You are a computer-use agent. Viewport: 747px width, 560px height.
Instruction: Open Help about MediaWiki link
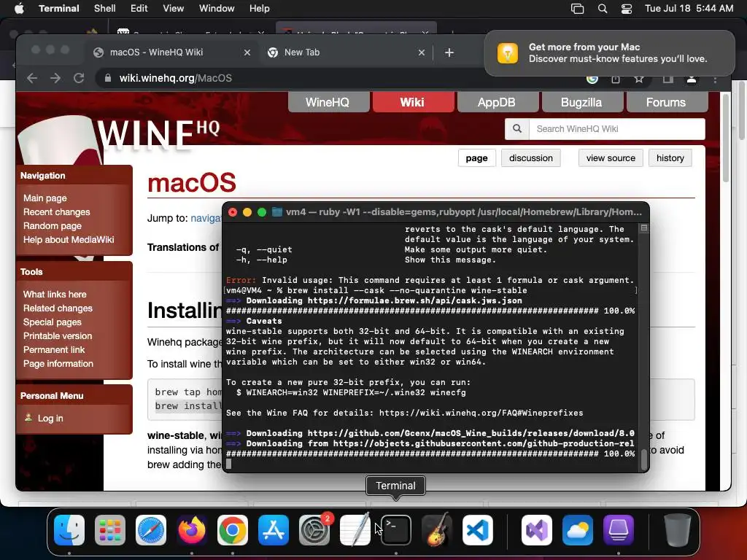click(69, 239)
